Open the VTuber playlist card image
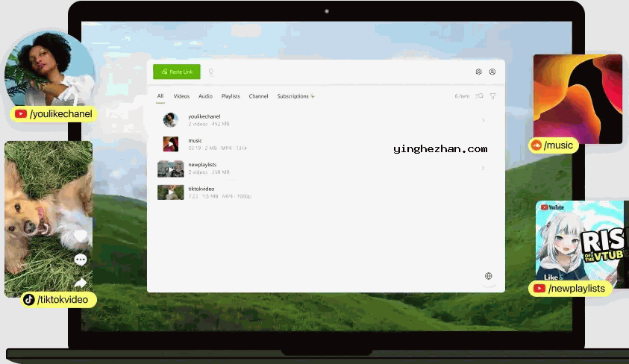629x364 pixels. pos(582,244)
